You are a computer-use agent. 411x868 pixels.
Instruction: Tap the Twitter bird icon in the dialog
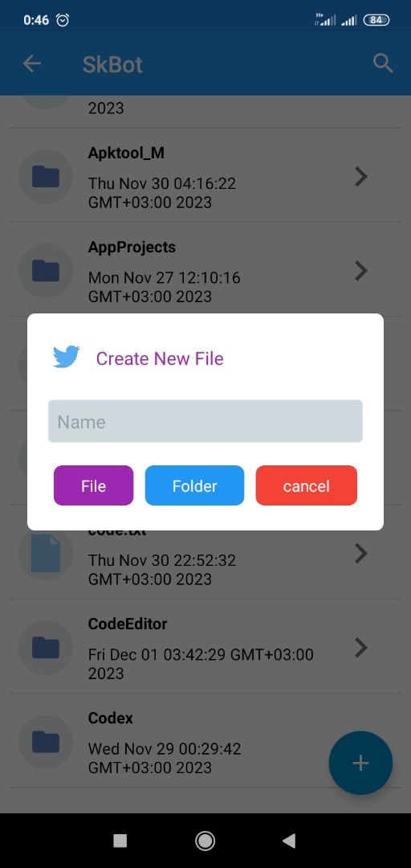(x=67, y=357)
